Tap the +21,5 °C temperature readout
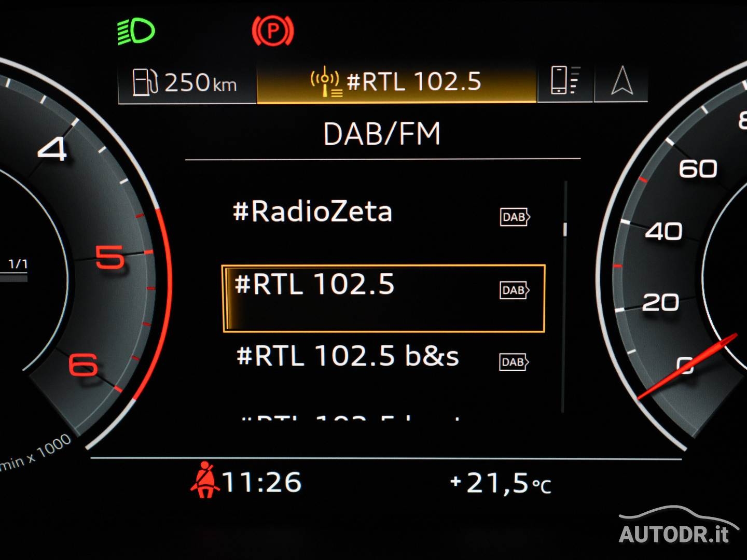The height and width of the screenshot is (560, 747). coord(500,483)
